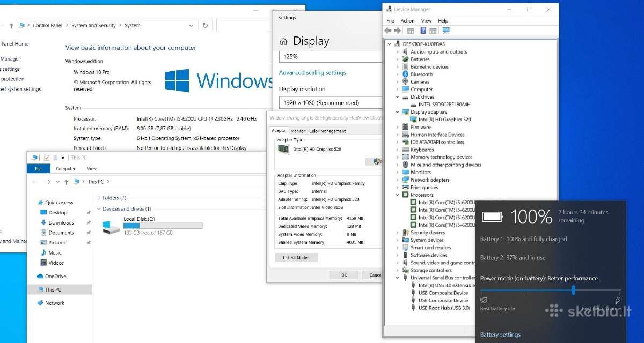Click the Documents icon in Explorer sidebar
The image size is (644, 343).
44,233
